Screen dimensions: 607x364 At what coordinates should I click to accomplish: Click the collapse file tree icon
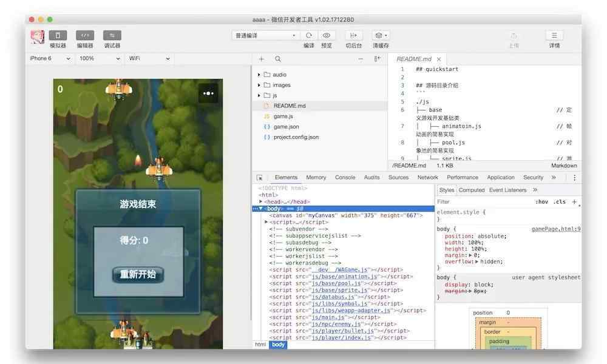coord(377,59)
